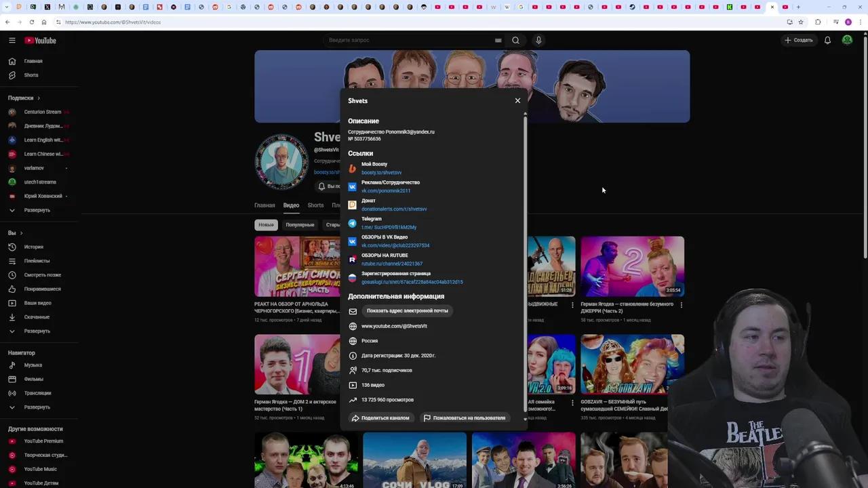Open YouTube Music in sidebar
The height and width of the screenshot is (488, 868).
point(40,469)
